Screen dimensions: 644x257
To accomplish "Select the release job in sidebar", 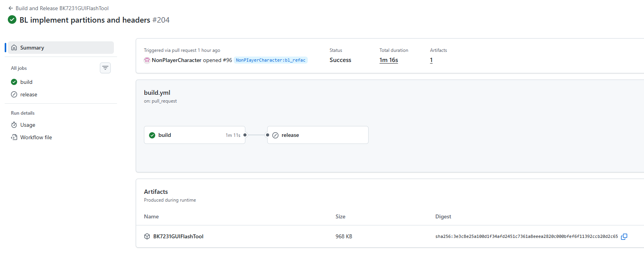I will pos(61,94).
